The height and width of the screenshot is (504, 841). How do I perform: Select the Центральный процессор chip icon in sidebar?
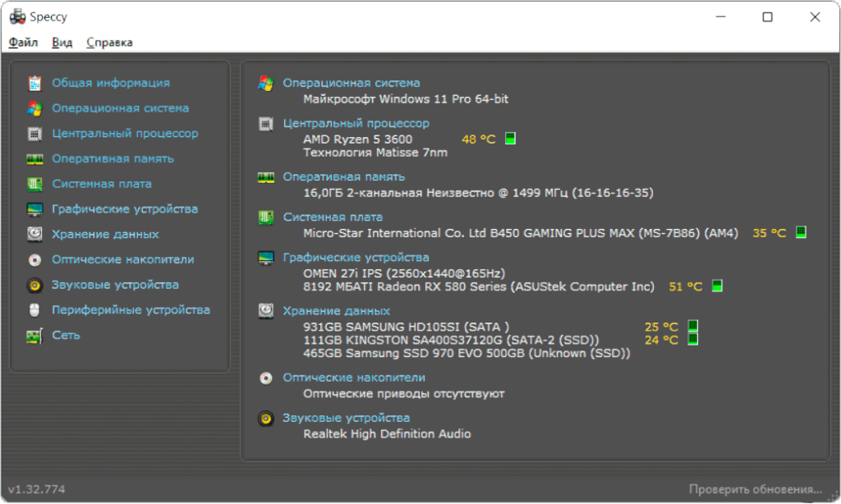[34, 134]
